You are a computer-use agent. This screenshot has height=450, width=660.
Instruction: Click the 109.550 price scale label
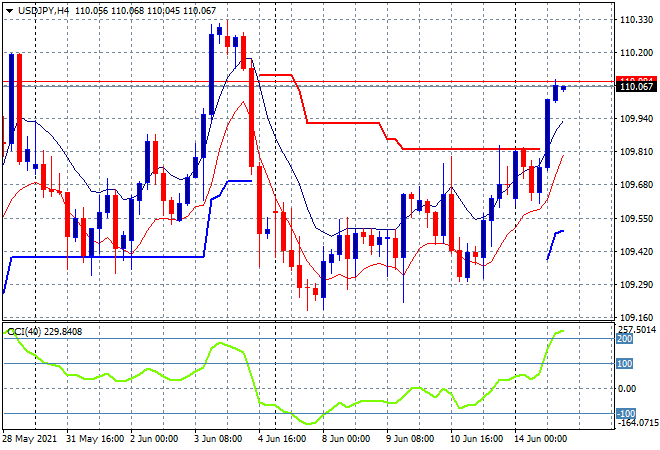pos(636,218)
